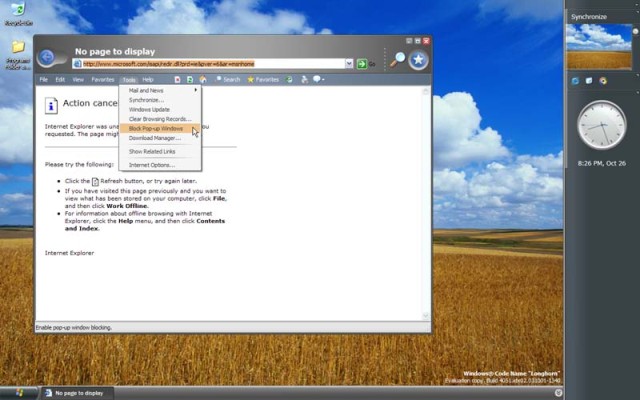Open the magnifying glass search icon
This screenshot has width=640, height=400.
pos(397,60)
